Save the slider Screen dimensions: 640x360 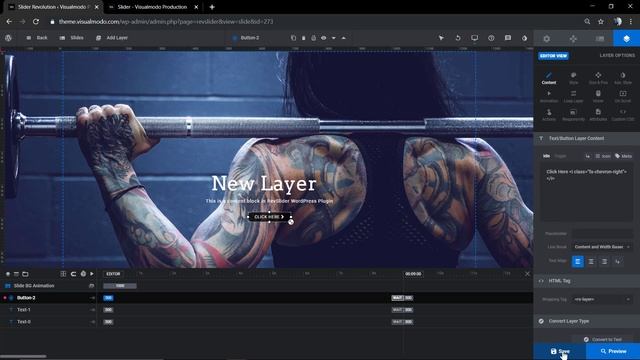click(560, 351)
